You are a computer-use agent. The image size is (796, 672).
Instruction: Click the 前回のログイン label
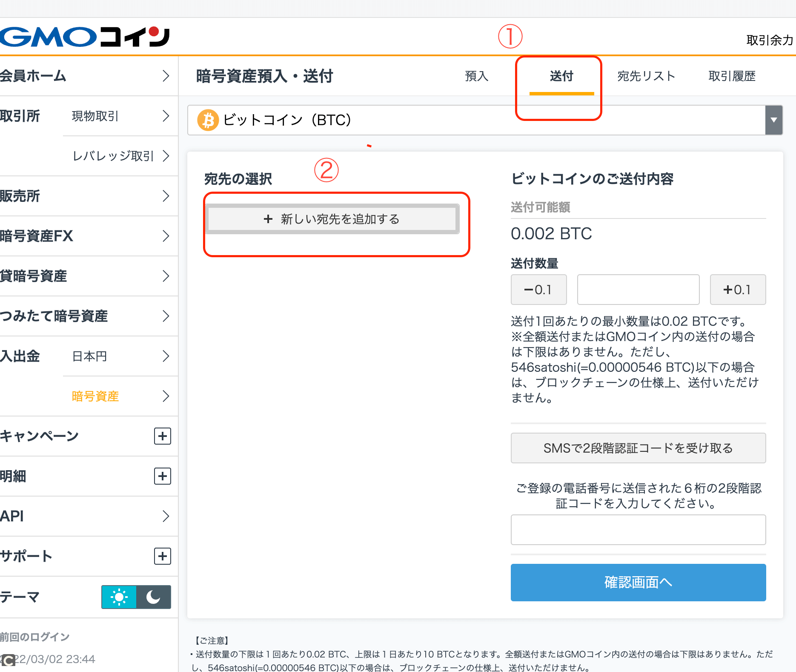click(35, 637)
